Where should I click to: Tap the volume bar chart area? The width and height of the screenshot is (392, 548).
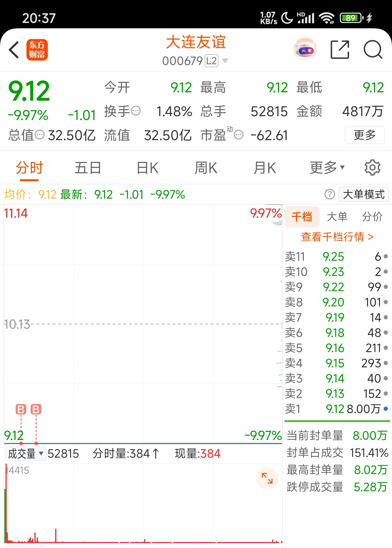pos(143,503)
